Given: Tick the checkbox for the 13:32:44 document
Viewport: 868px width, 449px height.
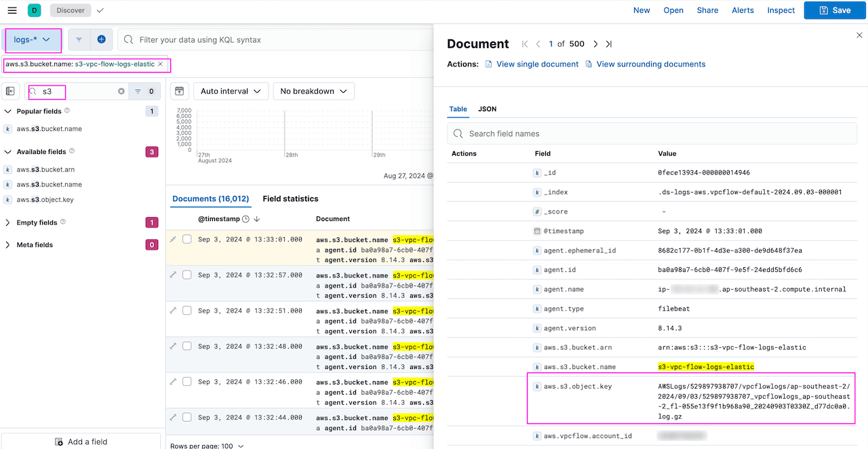Looking at the screenshot, I should [186, 416].
